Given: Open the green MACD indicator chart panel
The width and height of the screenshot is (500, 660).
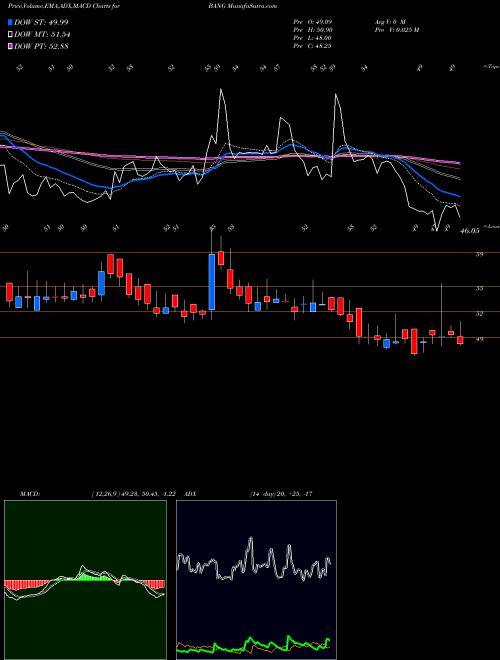Looking at the screenshot, I should pyautogui.click(x=85, y=580).
